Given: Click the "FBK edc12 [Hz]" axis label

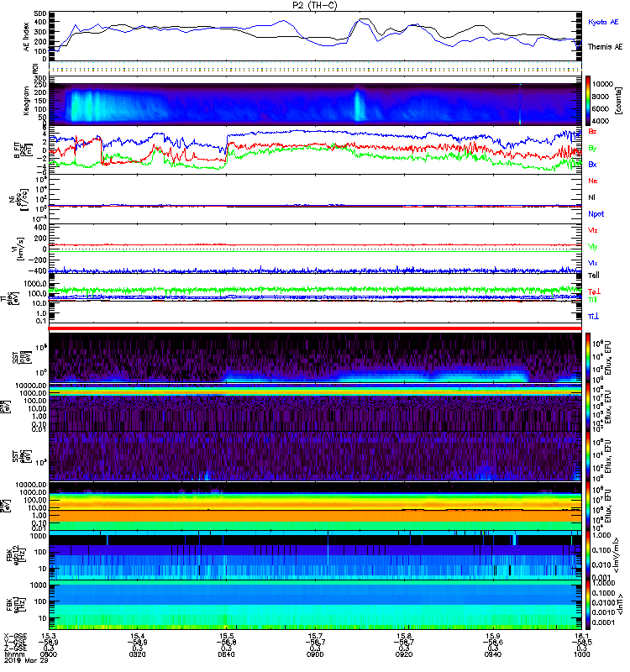Looking at the screenshot, I should [15, 554].
